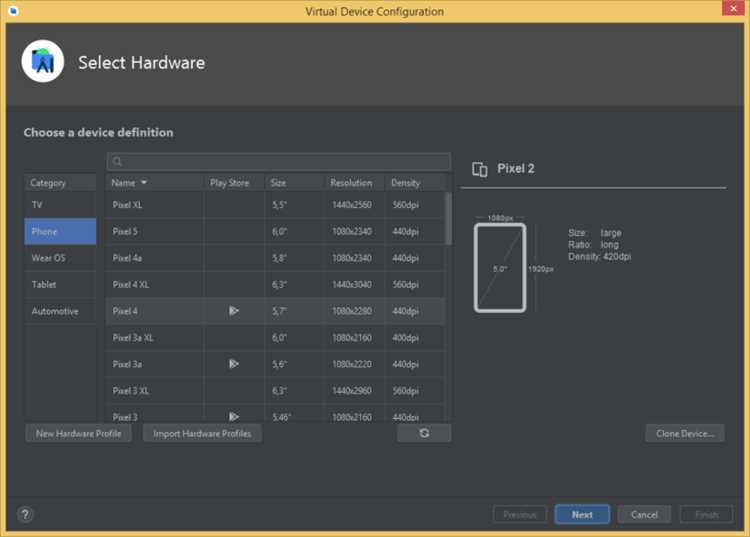Click the New Hardware Profile button
This screenshot has width=750, height=537.
[x=78, y=433]
